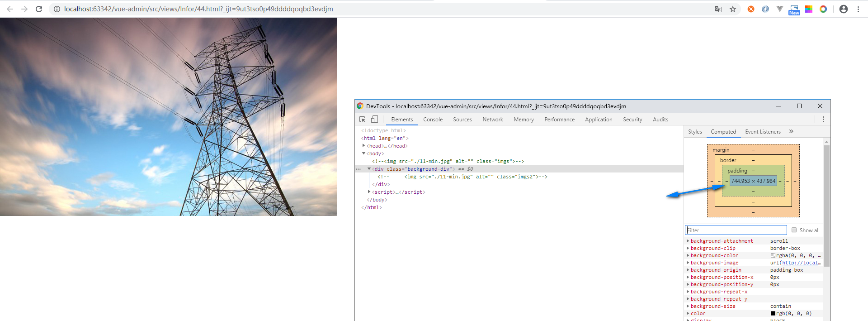Viewport: 868px width, 321px height.
Task: Select the doctype html line
Action: (383, 130)
